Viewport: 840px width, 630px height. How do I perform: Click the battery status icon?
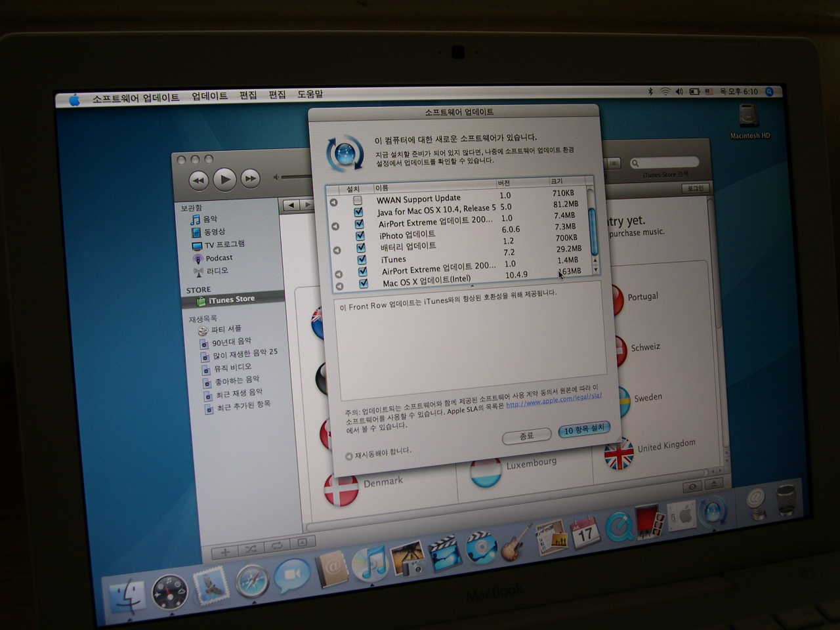coord(694,92)
